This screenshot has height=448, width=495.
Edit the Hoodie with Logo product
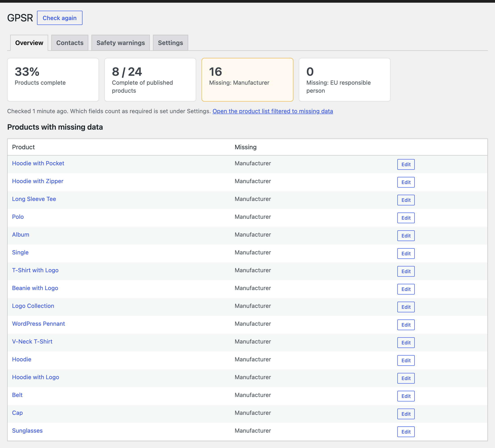406,378
